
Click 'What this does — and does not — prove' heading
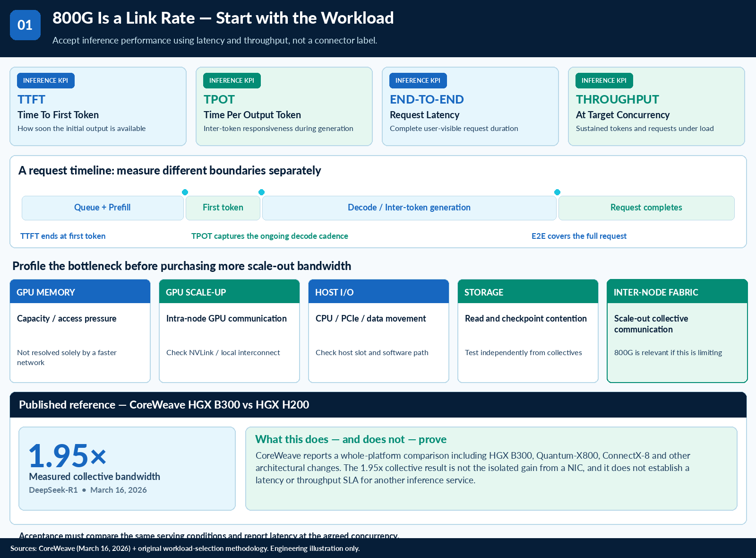pyautogui.click(x=351, y=439)
